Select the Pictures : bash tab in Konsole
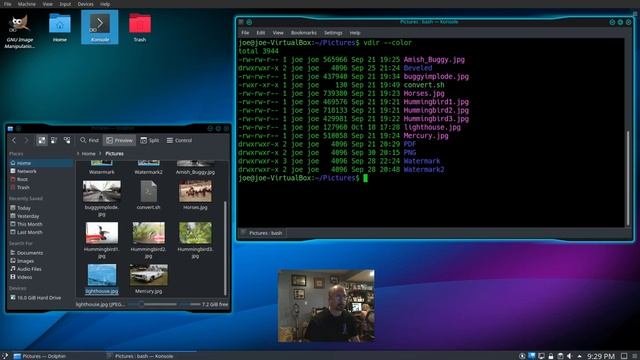This screenshot has height=360, width=640. (262, 233)
